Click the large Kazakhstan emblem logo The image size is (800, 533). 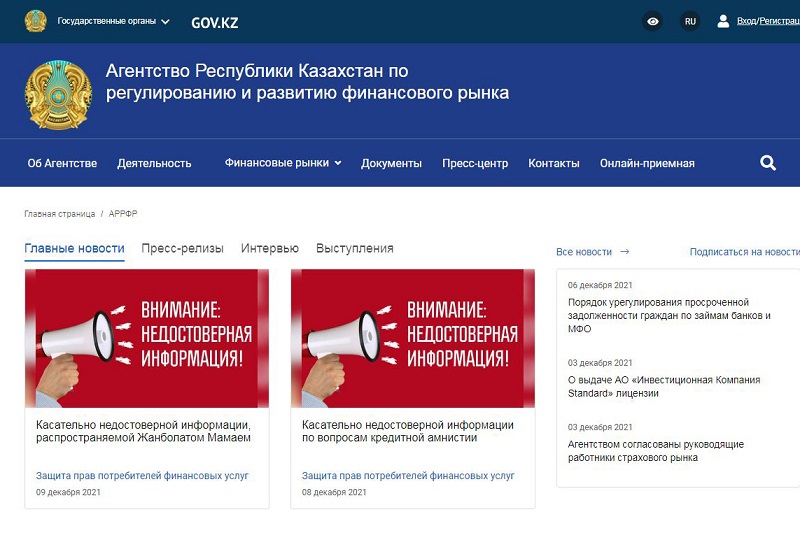point(58,94)
